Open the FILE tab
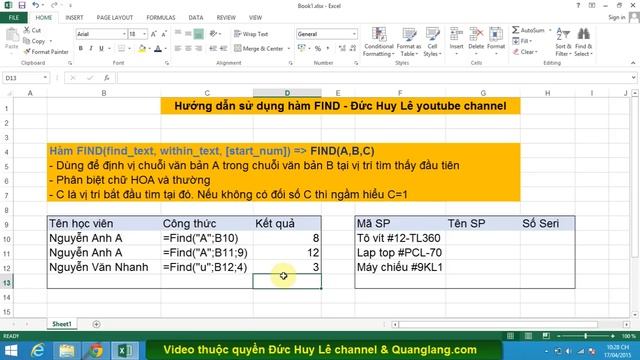 pos(14,18)
